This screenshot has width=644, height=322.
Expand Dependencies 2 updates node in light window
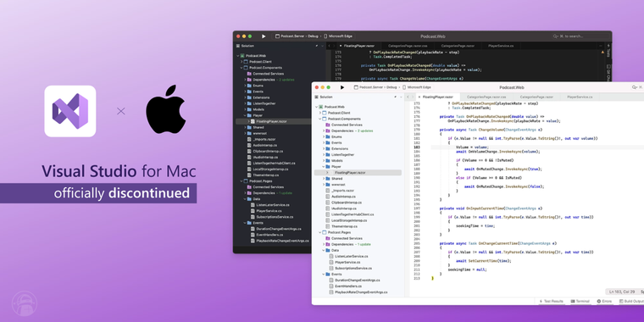coord(324,130)
